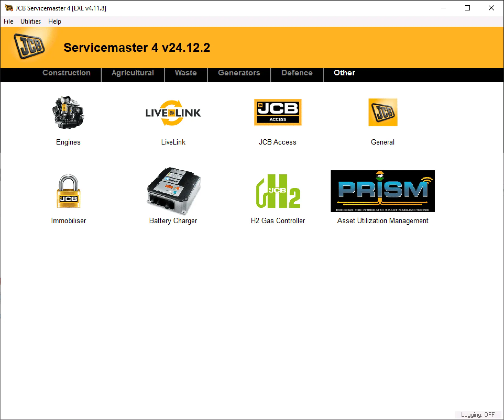Image resolution: width=504 pixels, height=420 pixels.
Task: Open the File menu
Action: coord(8,21)
